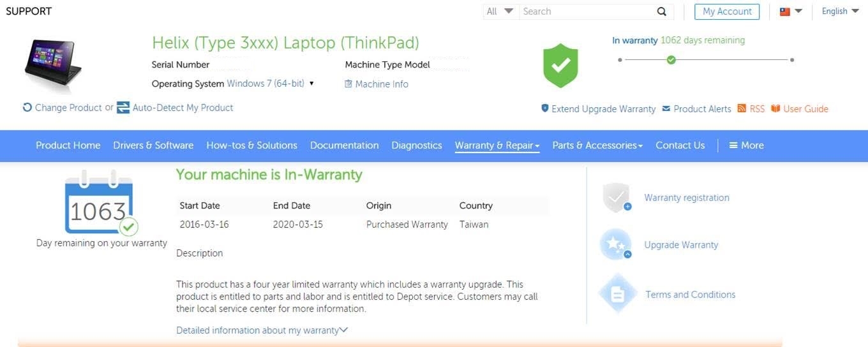Click Your machine is In-Warranty heading
The image size is (868, 347).
(269, 175)
